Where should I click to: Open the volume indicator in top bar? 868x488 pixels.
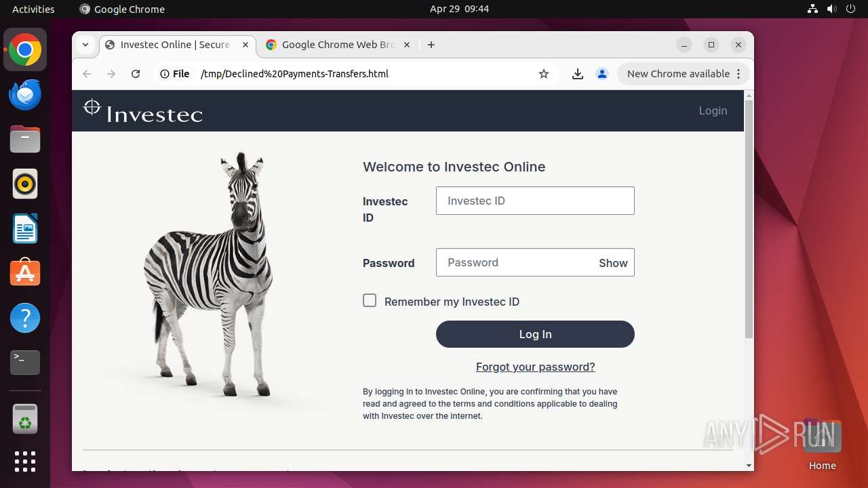(831, 9)
